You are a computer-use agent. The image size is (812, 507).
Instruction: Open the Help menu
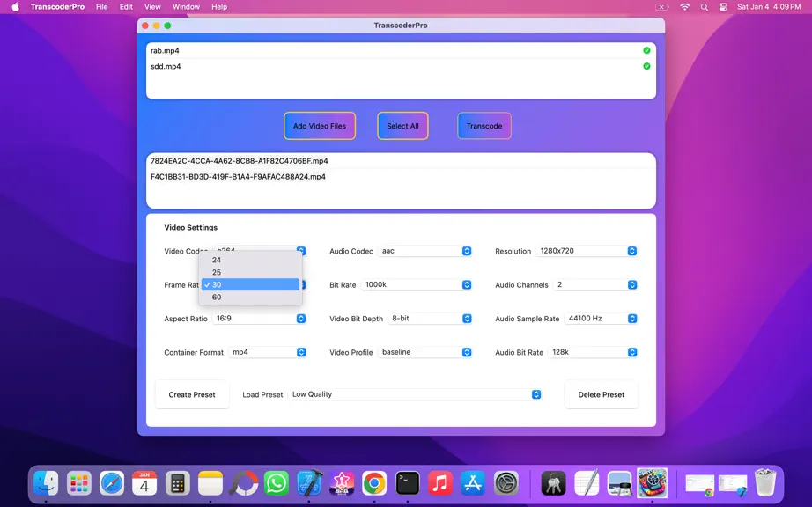coord(219,7)
